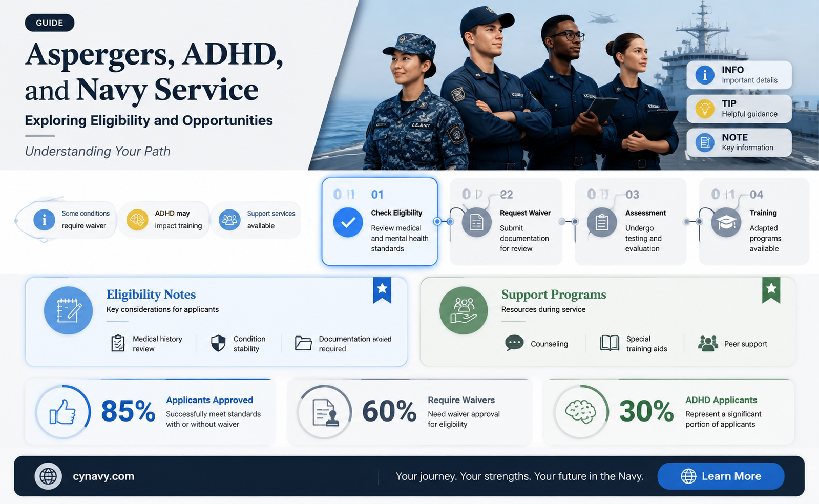
Task: Select step 04 Training card
Action: (x=754, y=221)
